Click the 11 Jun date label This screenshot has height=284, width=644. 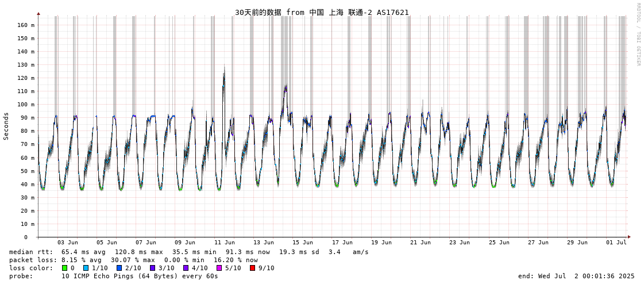click(225, 243)
